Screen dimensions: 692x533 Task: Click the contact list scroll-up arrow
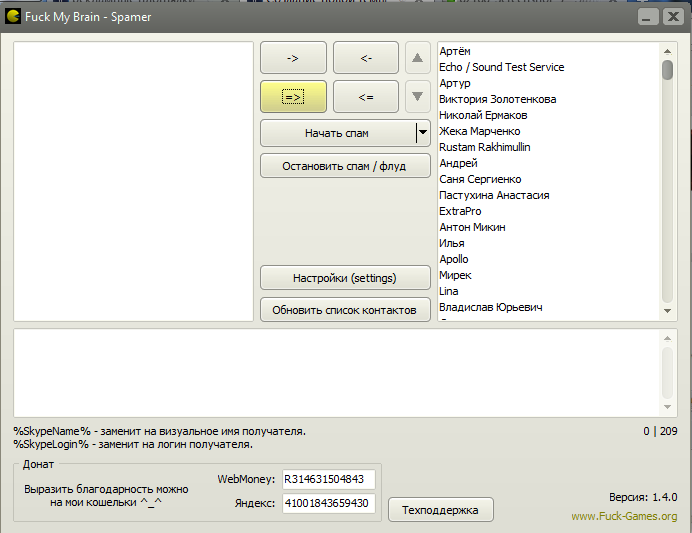668,52
